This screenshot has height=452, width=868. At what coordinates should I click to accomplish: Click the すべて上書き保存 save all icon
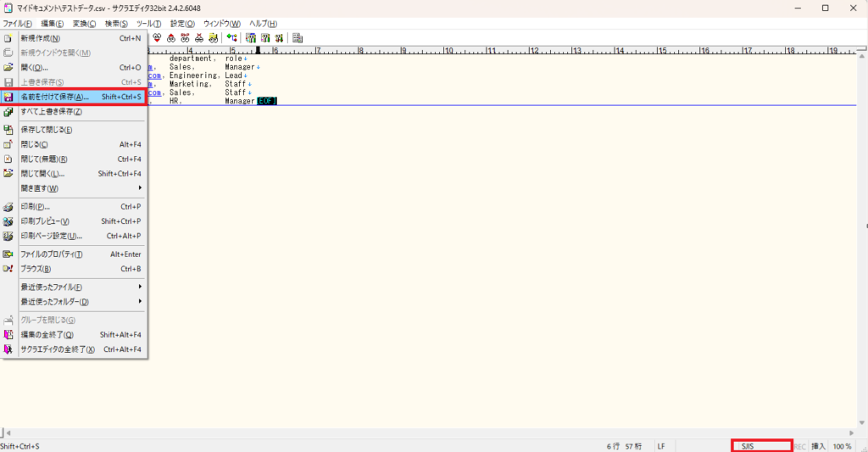point(8,112)
